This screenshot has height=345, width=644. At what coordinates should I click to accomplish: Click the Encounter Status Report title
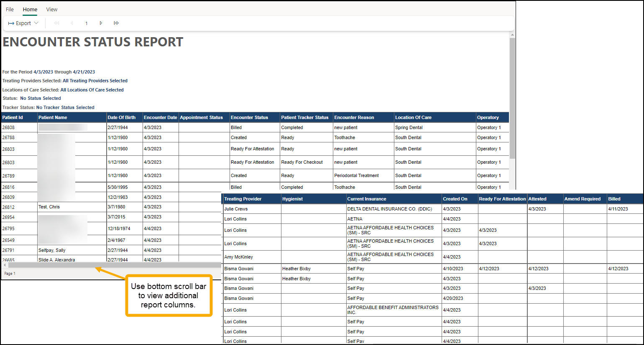click(x=93, y=42)
